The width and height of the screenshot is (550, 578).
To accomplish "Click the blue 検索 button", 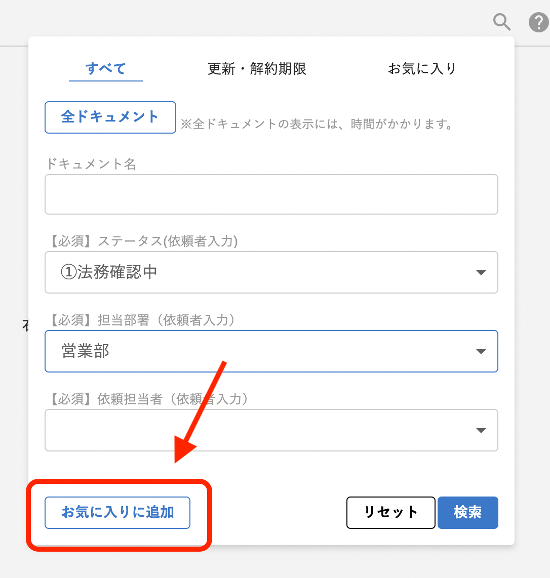I will 468,512.
